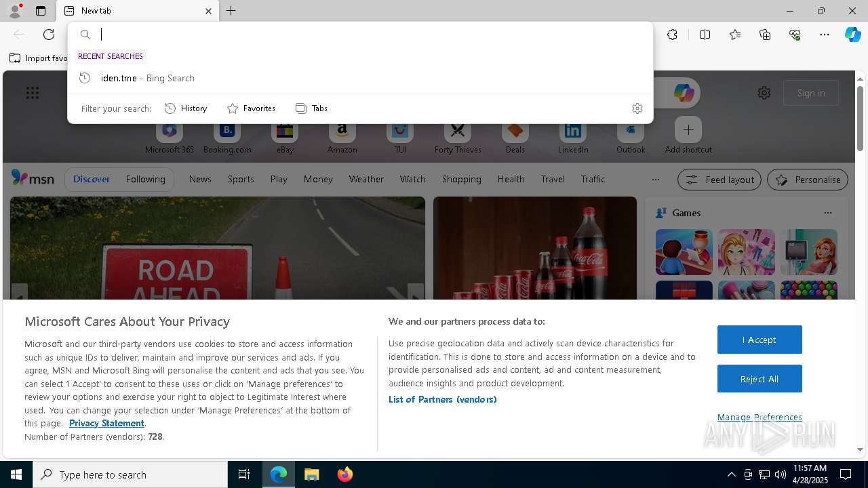Filter search by Favorites
The height and width of the screenshot is (488, 868).
[x=251, y=108]
